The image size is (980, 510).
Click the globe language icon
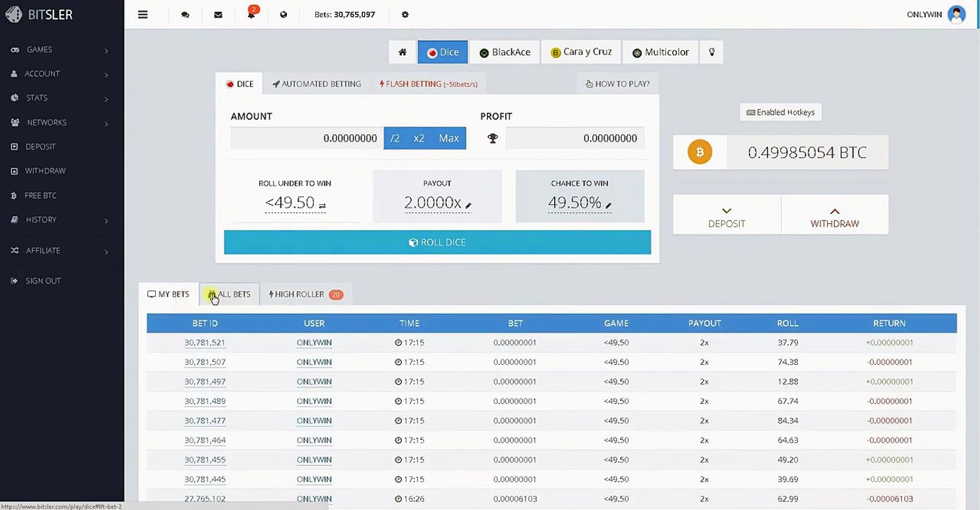(x=283, y=14)
